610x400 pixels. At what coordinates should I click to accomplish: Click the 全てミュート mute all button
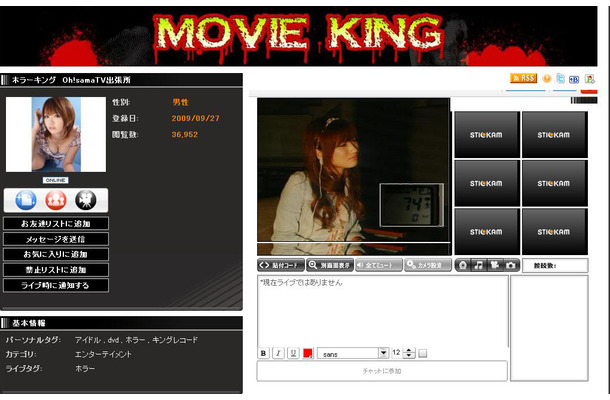(x=379, y=265)
